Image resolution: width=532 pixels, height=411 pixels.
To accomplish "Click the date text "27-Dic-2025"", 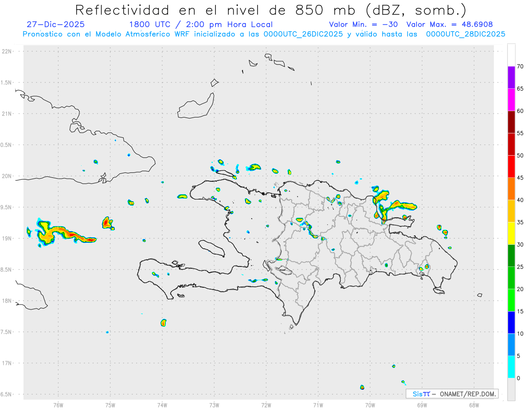I will click(55, 24).
